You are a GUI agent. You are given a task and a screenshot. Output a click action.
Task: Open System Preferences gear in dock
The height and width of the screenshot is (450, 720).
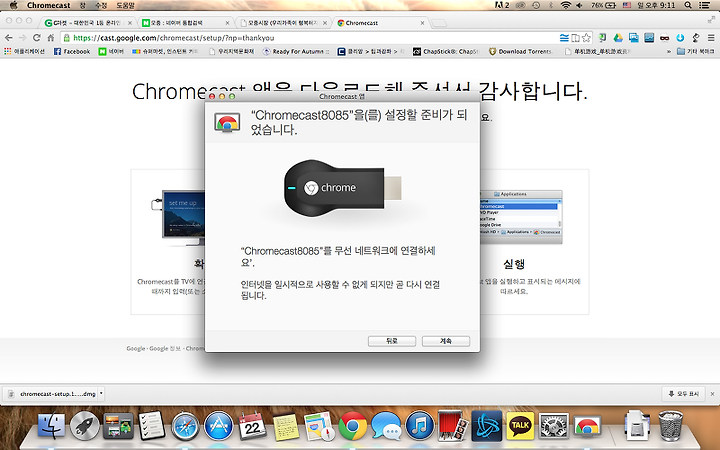[x=553, y=426]
